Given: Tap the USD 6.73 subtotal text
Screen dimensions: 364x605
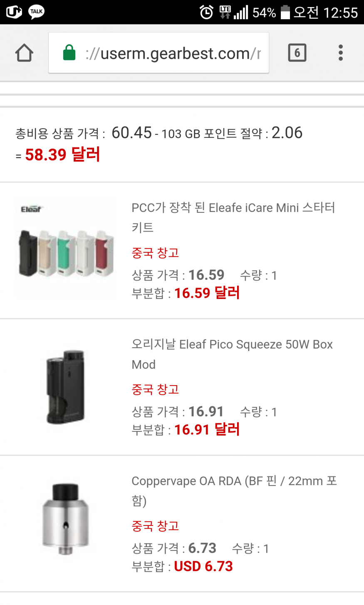Looking at the screenshot, I should pyautogui.click(x=203, y=566).
